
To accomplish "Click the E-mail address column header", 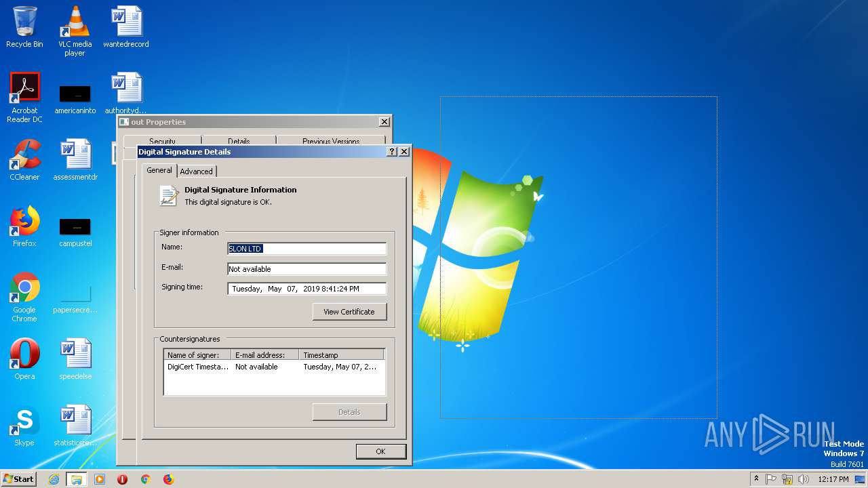I will [x=265, y=355].
